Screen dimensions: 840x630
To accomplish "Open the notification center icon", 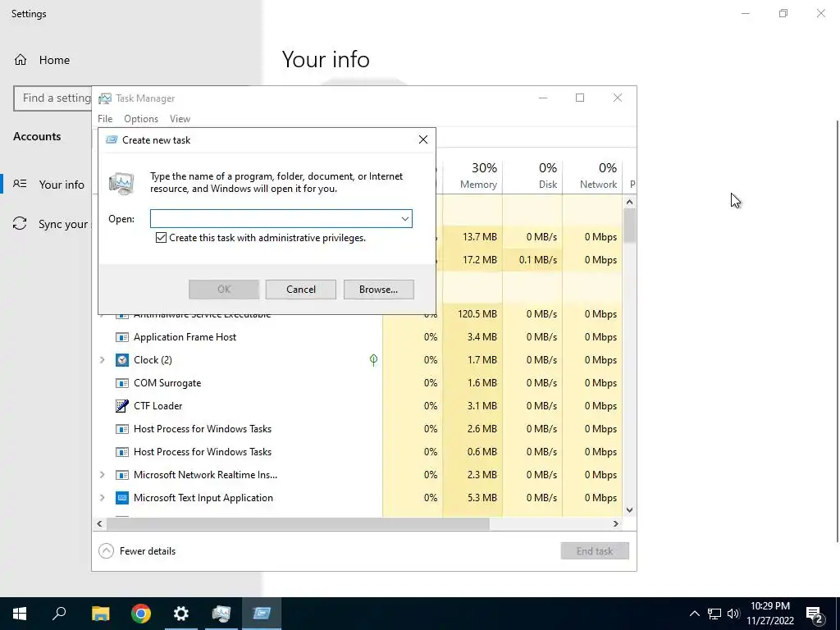I will click(815, 615).
